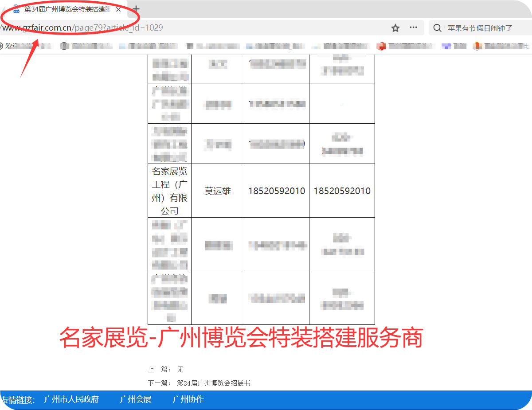
Task: Click the 上一篇 previous article label
Action: pyautogui.click(x=160, y=370)
